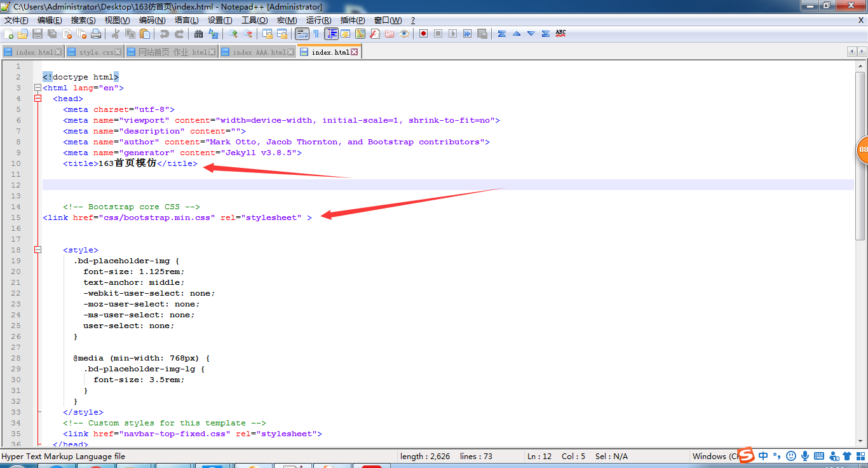
Task: Open the 编码(N) menu
Action: coord(152,20)
